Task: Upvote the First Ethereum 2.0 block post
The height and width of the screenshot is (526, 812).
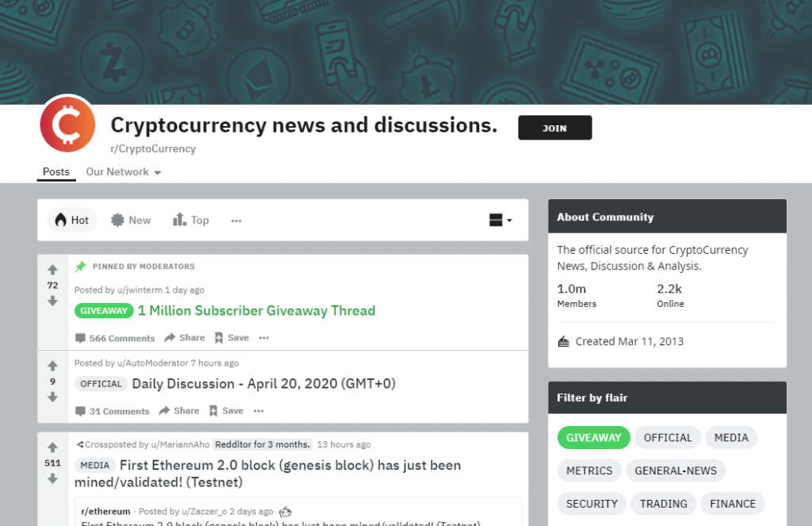Action: [52, 447]
